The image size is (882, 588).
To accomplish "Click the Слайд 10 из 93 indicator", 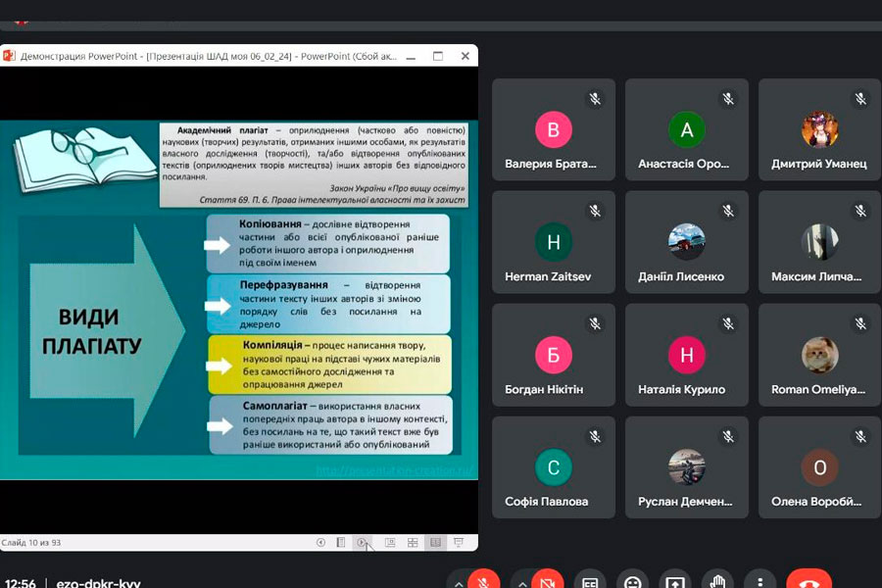I will (31, 542).
